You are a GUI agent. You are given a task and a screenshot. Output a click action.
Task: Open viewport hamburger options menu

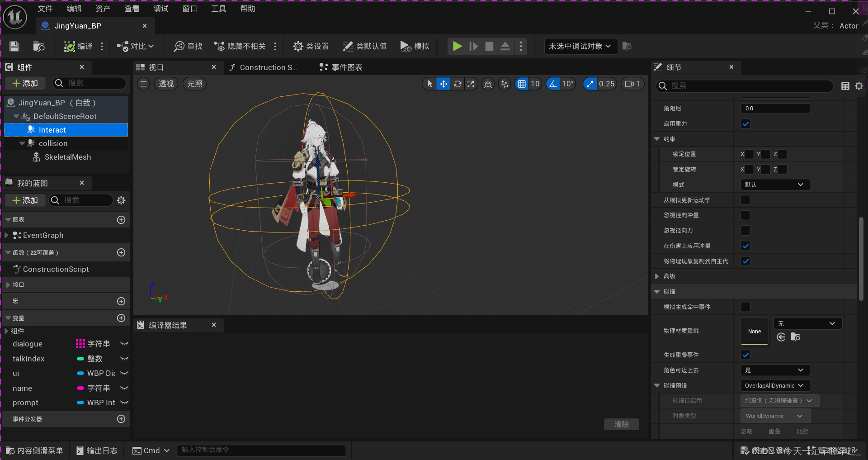tap(143, 84)
